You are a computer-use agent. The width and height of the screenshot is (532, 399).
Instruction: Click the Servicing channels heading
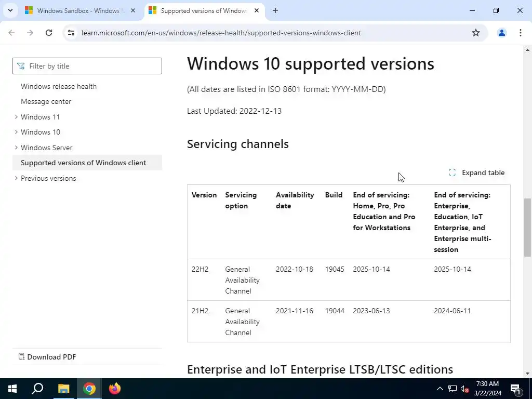(x=238, y=144)
